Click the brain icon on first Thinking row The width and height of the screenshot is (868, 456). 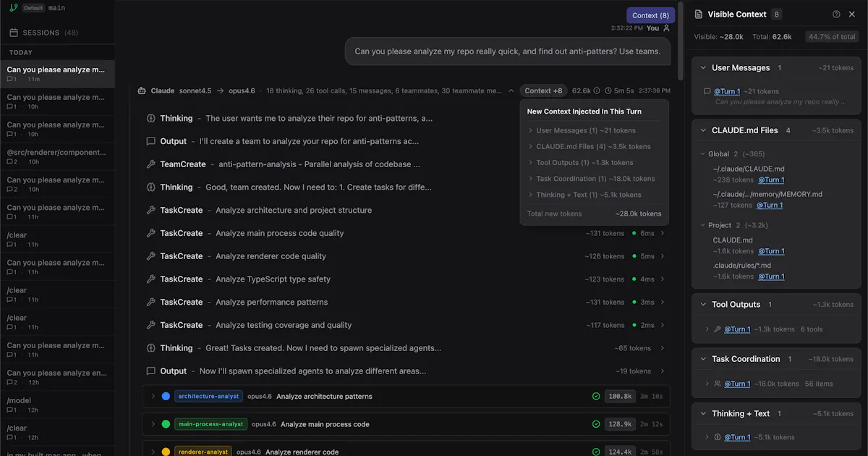tap(151, 118)
